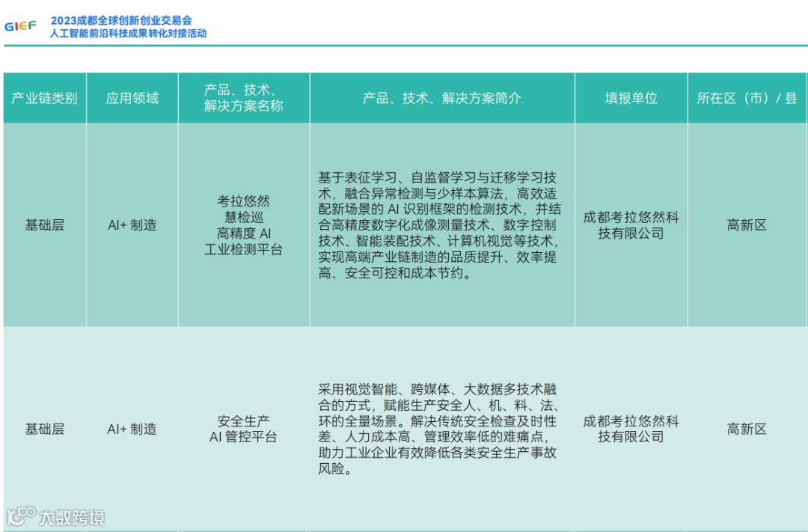Select the title "2023成都全球创新创业交易会"

pyautogui.click(x=121, y=21)
